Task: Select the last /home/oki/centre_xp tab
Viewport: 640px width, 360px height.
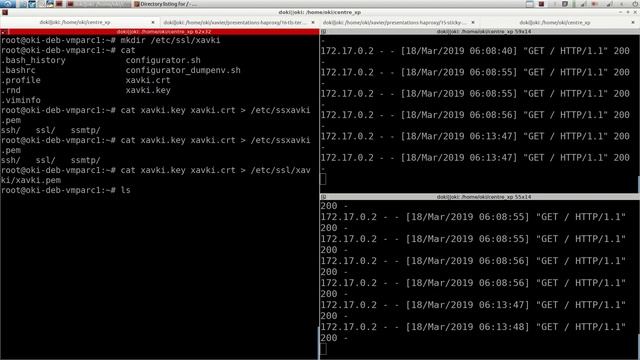Action: (559, 22)
